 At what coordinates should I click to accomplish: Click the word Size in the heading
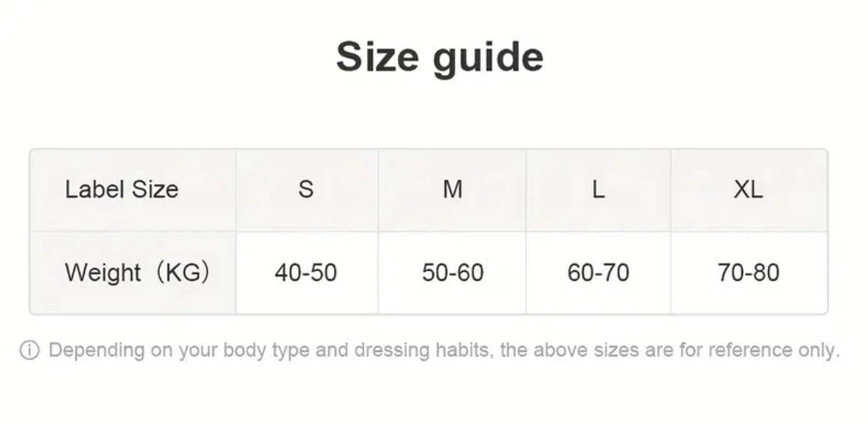pyautogui.click(x=377, y=57)
